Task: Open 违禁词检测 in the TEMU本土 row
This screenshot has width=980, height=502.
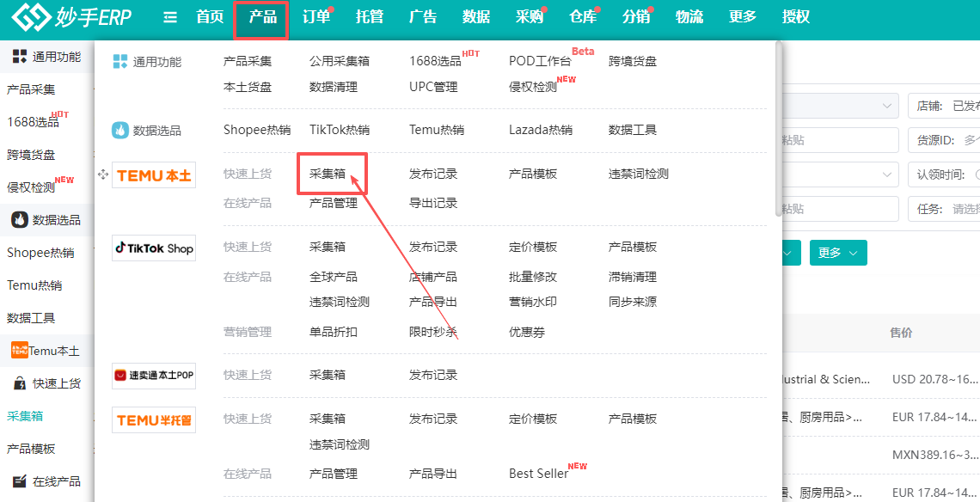Action: 639,174
